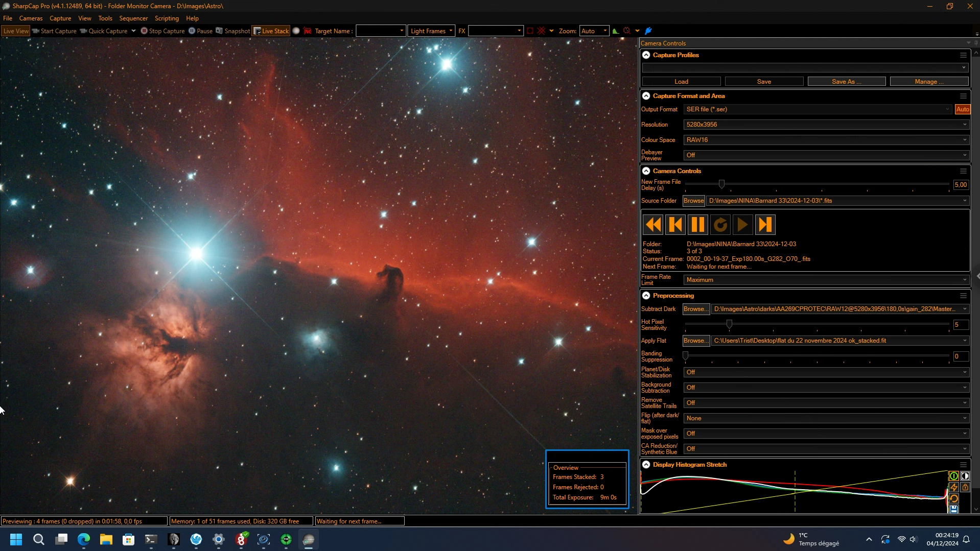Open the Light Frames frame type dropdown
The height and width of the screenshot is (551, 980).
coord(431,31)
